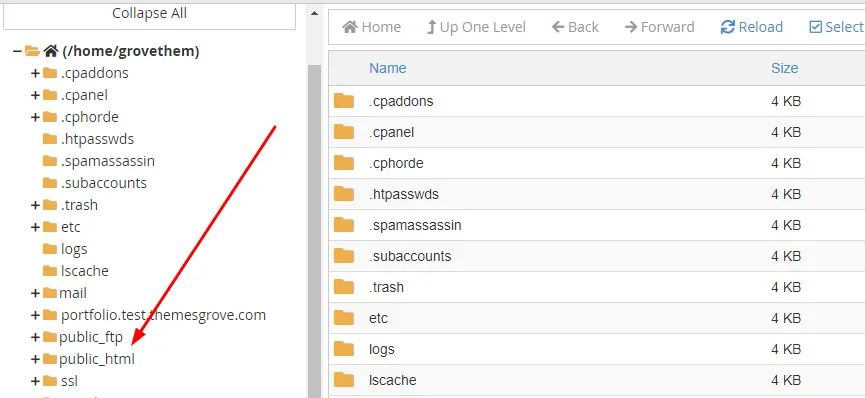
Task: Reload the file listing
Action: click(x=752, y=27)
